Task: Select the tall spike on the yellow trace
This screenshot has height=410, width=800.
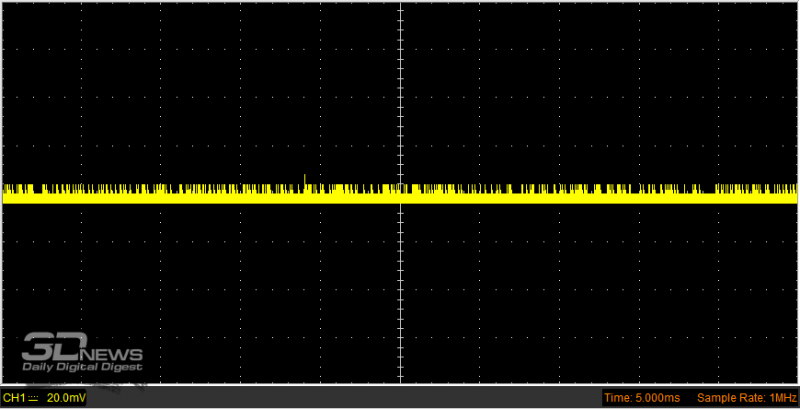Action: pyautogui.click(x=305, y=179)
